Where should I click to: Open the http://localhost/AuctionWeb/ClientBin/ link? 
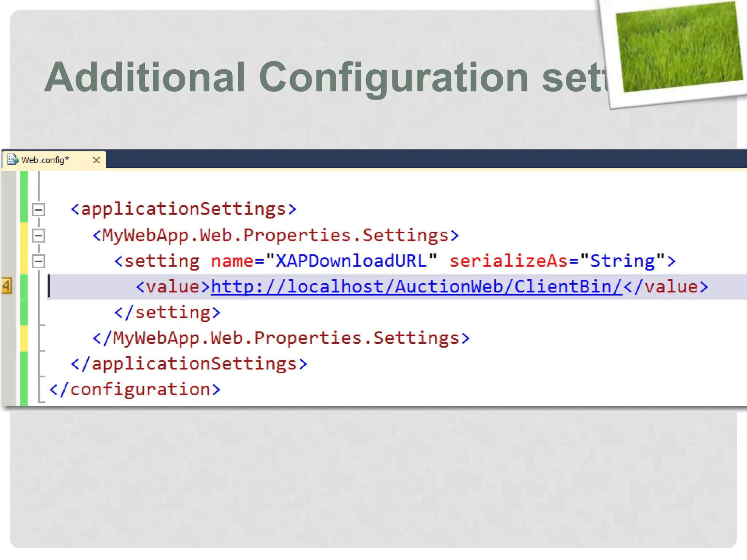pyautogui.click(x=417, y=287)
